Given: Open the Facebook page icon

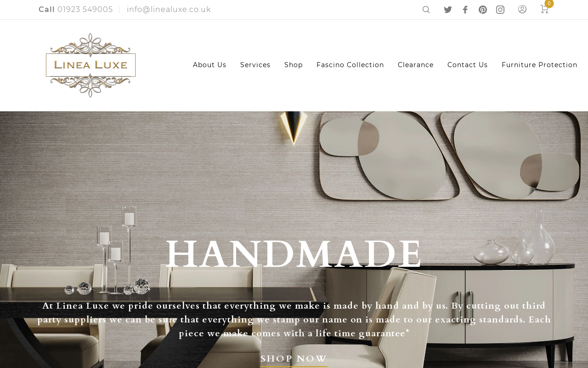Looking at the screenshot, I should [465, 10].
